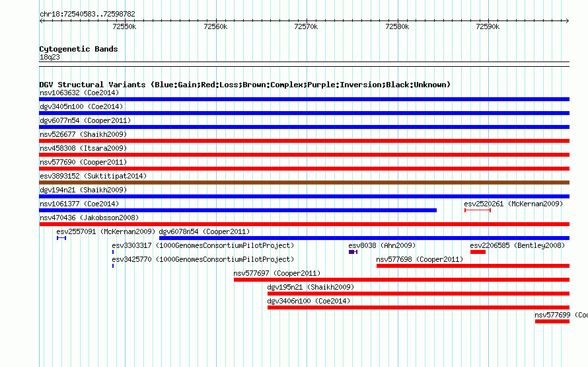Click the DGV Structural Variants track title
The width and height of the screenshot is (588, 367).
(245, 85)
